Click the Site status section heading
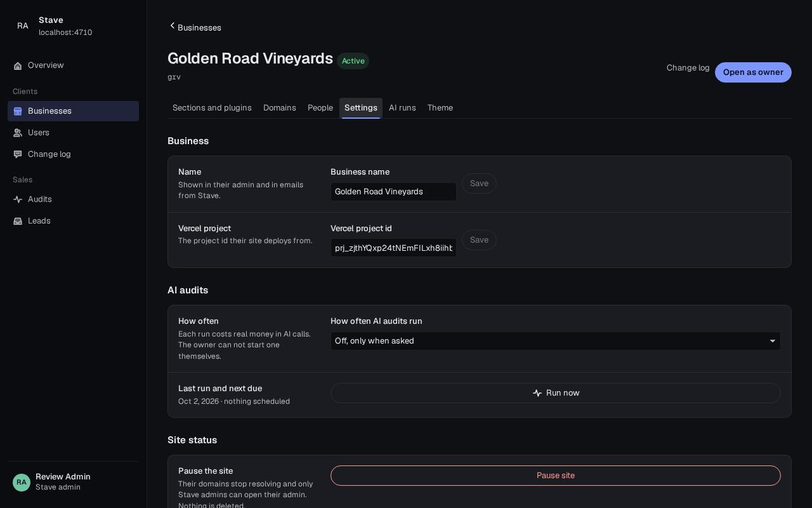812x508 pixels. 192,440
